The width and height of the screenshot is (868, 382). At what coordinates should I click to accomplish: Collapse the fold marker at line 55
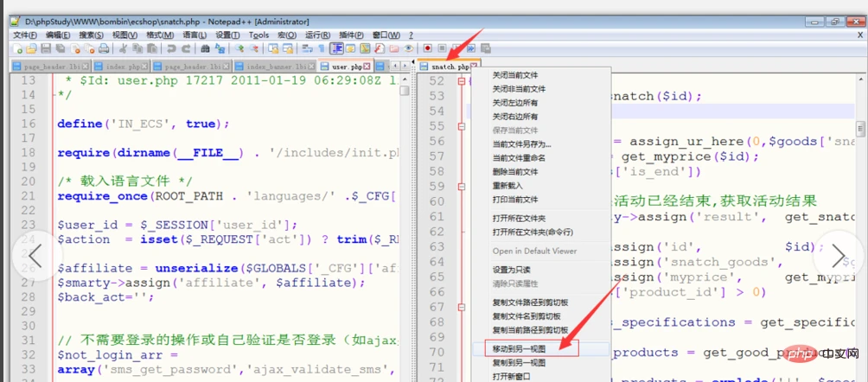[462, 126]
